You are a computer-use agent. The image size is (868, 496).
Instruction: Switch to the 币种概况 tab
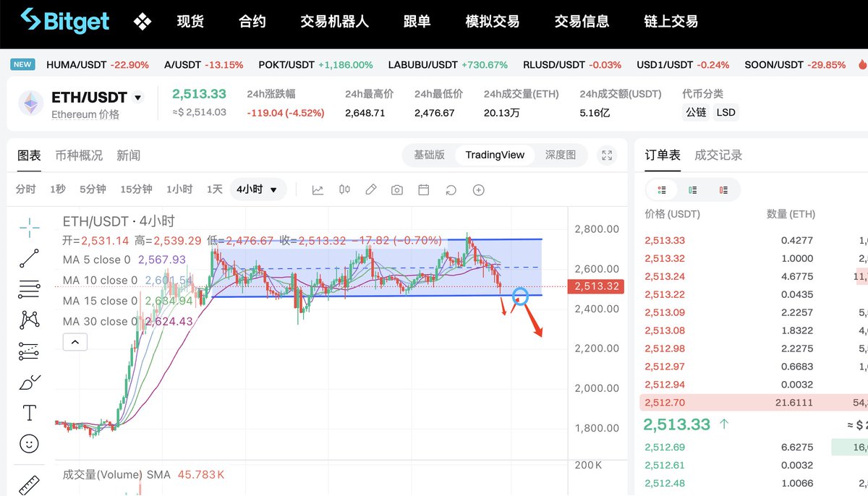point(79,155)
